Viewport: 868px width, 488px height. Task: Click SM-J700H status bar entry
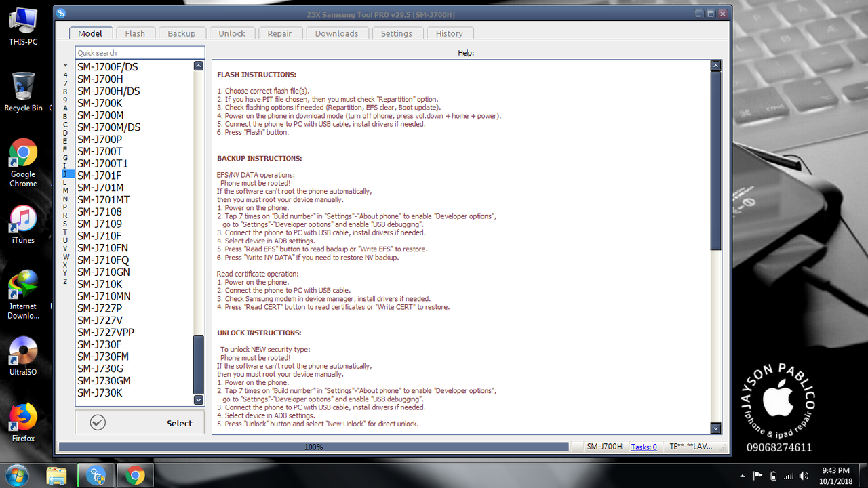click(605, 447)
